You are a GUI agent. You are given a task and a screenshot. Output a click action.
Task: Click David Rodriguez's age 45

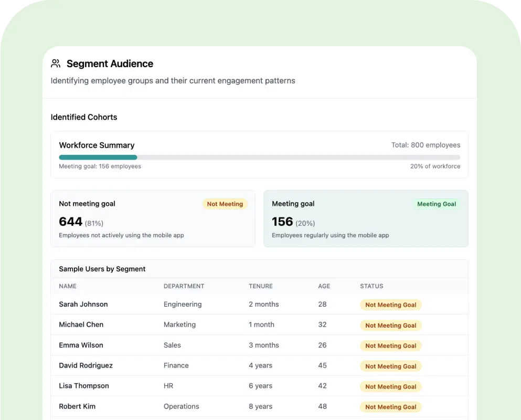point(322,365)
